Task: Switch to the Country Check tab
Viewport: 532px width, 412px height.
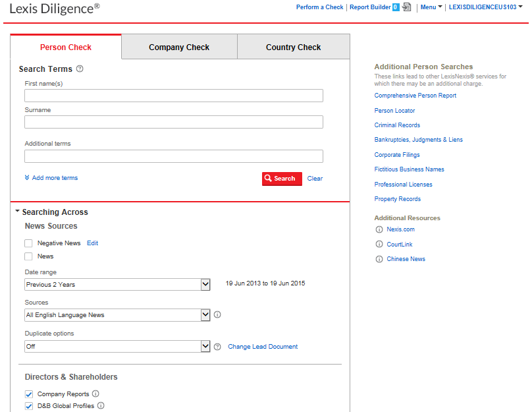Action: (293, 47)
